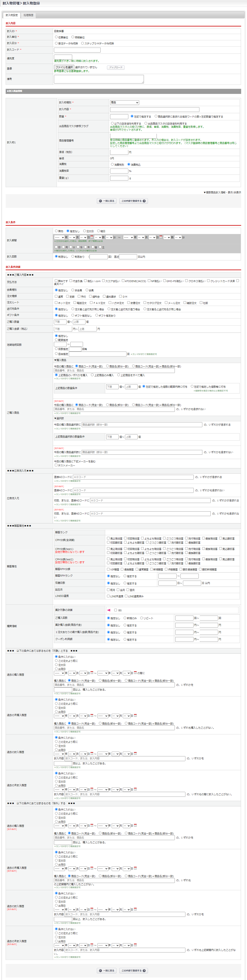Viewport: 247px width, 980px height.
Task: Click the pink arrow beside the BS checkbox
Action: point(109,610)
